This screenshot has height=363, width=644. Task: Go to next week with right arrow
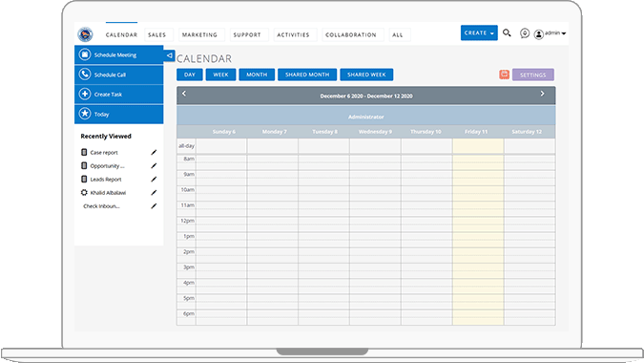pos(542,94)
